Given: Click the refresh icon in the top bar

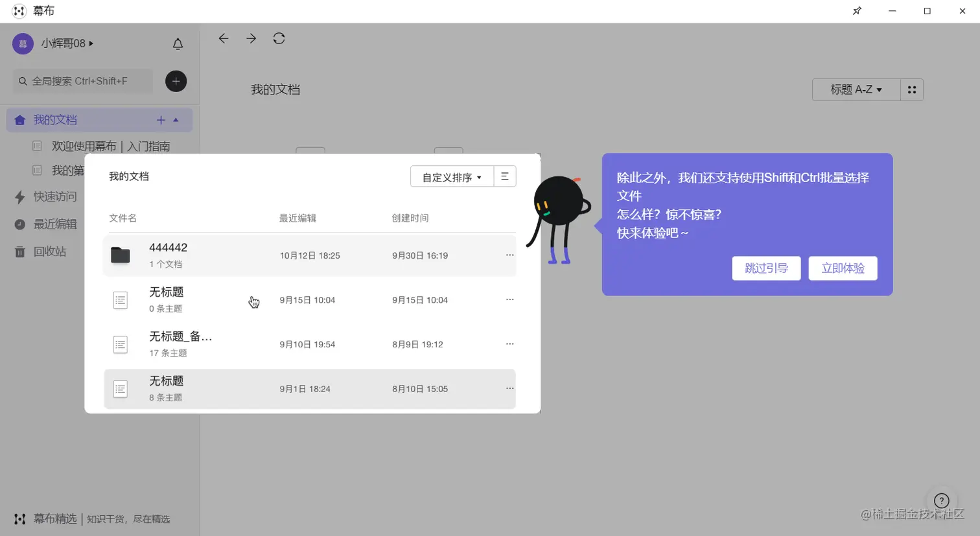Looking at the screenshot, I should (279, 38).
